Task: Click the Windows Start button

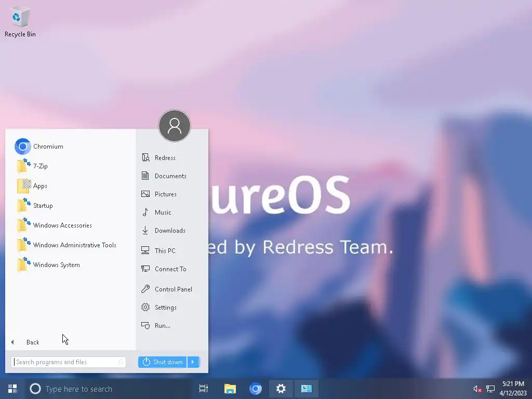Action: [12, 389]
